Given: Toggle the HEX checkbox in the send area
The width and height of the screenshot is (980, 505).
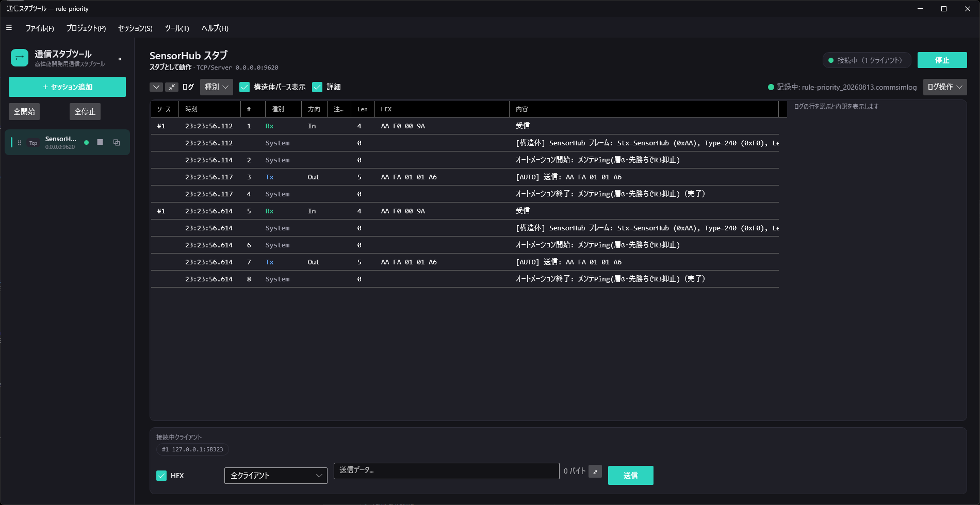Looking at the screenshot, I should point(161,476).
